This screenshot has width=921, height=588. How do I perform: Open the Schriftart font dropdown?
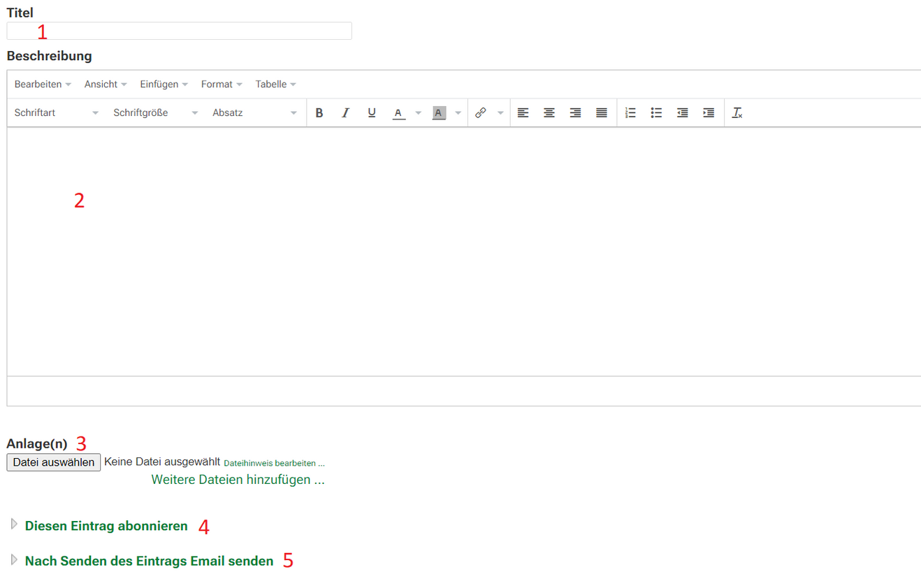tap(57, 112)
